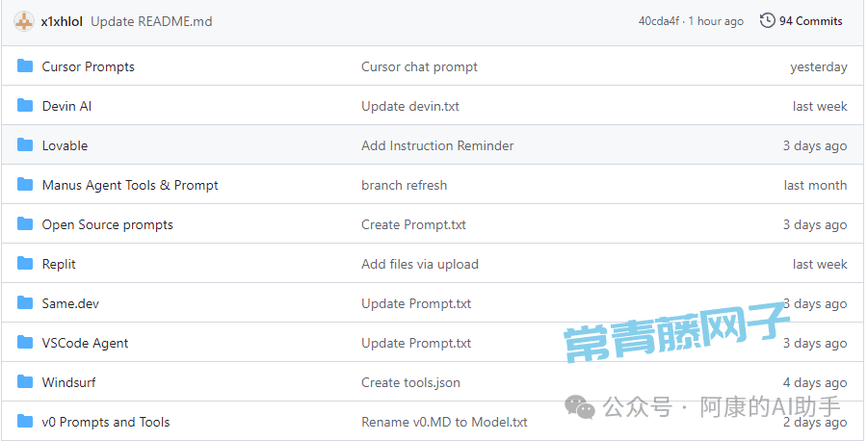Open the Manus Agent Tools & Prompt folder

point(130,185)
